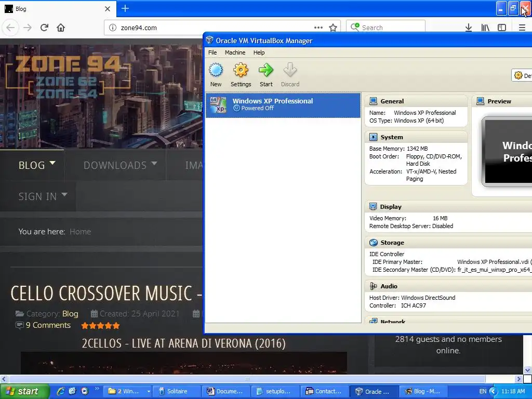The height and width of the screenshot is (399, 532).
Task: Open the Help menu in VirtualBox
Action: [x=259, y=52]
